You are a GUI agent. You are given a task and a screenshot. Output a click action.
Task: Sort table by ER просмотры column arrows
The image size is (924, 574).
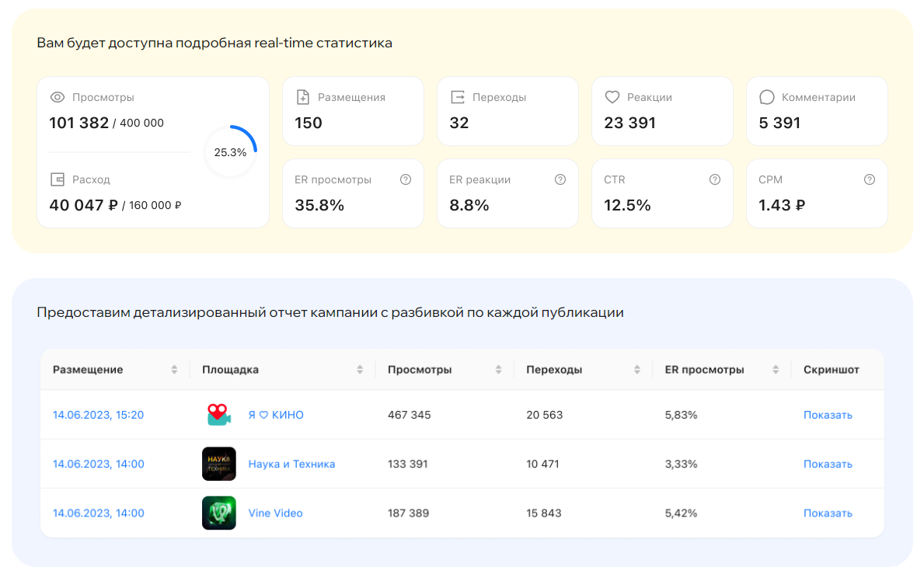[x=776, y=370]
